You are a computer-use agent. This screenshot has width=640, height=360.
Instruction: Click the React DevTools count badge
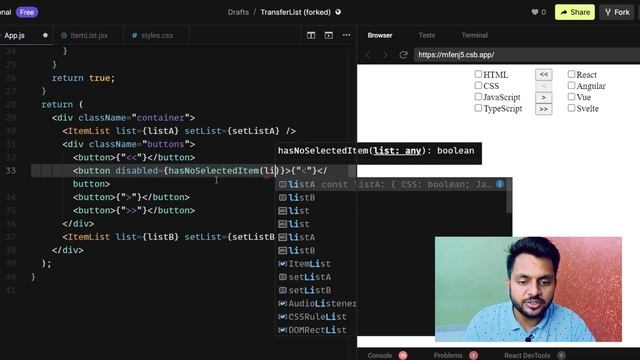(x=561, y=356)
